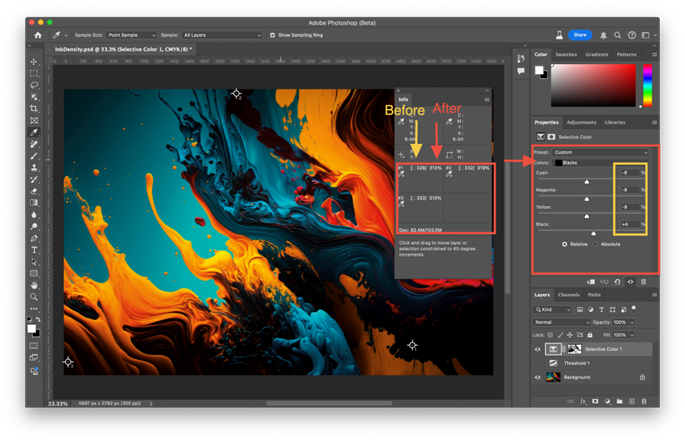Open the Adjustments panel tab

coord(581,122)
